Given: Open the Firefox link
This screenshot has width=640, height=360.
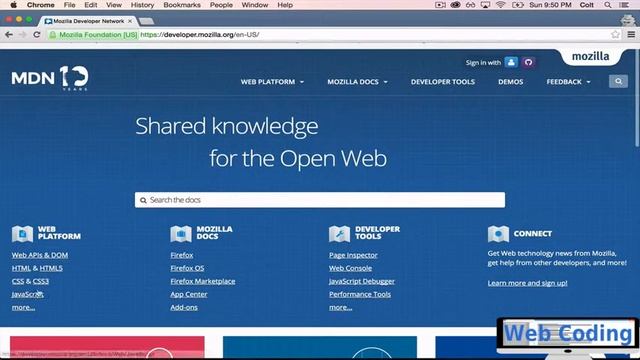Looking at the screenshot, I should point(182,255).
